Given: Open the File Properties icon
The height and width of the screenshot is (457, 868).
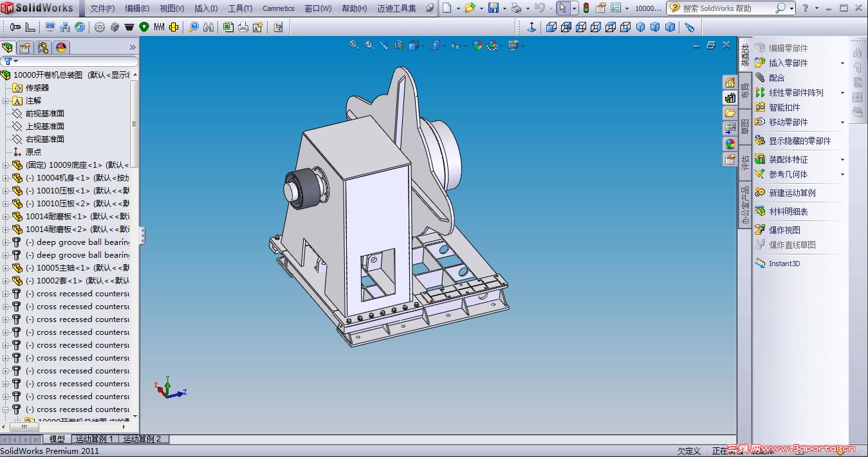Looking at the screenshot, I should pyautogui.click(x=601, y=8).
